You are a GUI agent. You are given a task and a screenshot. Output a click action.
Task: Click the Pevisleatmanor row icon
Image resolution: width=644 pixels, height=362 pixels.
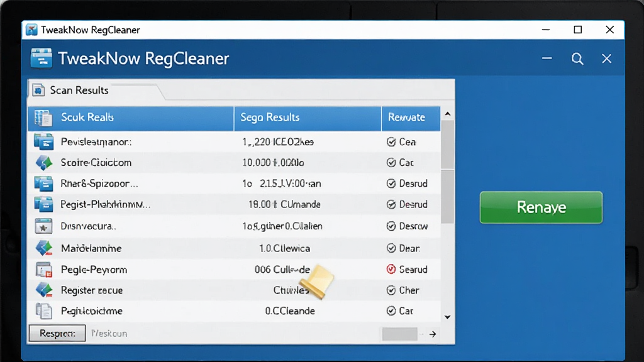point(43,142)
